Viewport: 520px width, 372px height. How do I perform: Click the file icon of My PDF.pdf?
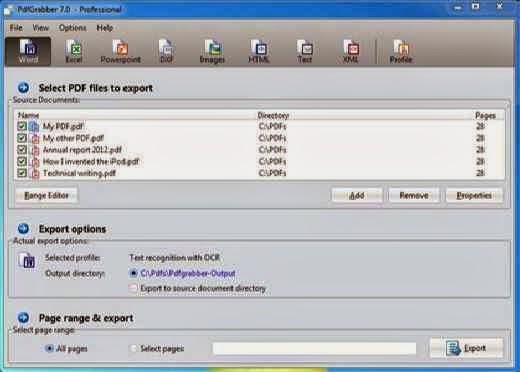click(34, 127)
